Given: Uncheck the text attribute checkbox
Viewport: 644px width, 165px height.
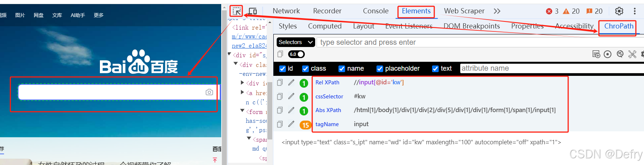Looking at the screenshot, I should [x=435, y=68].
